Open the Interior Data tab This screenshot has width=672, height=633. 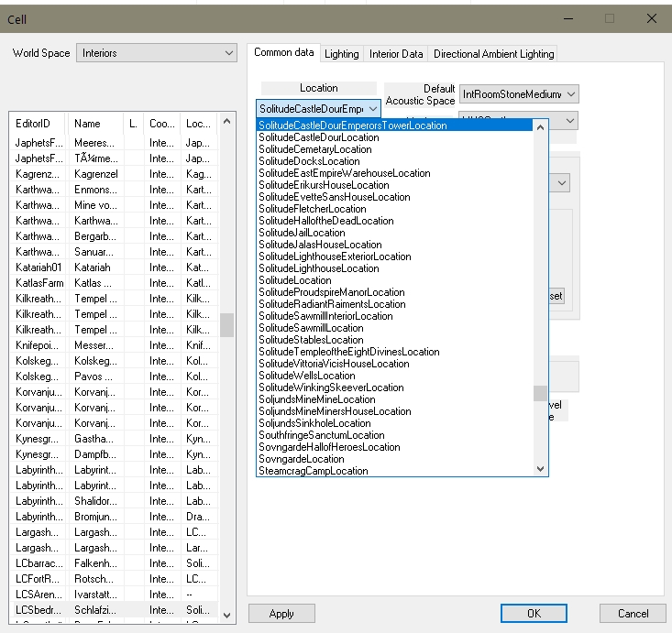[396, 54]
